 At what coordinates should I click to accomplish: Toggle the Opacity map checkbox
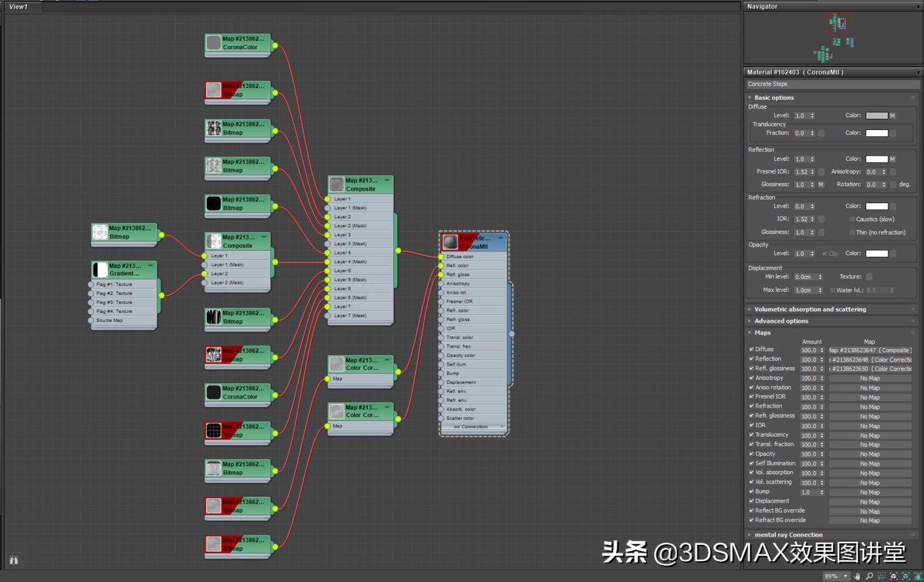[752, 454]
